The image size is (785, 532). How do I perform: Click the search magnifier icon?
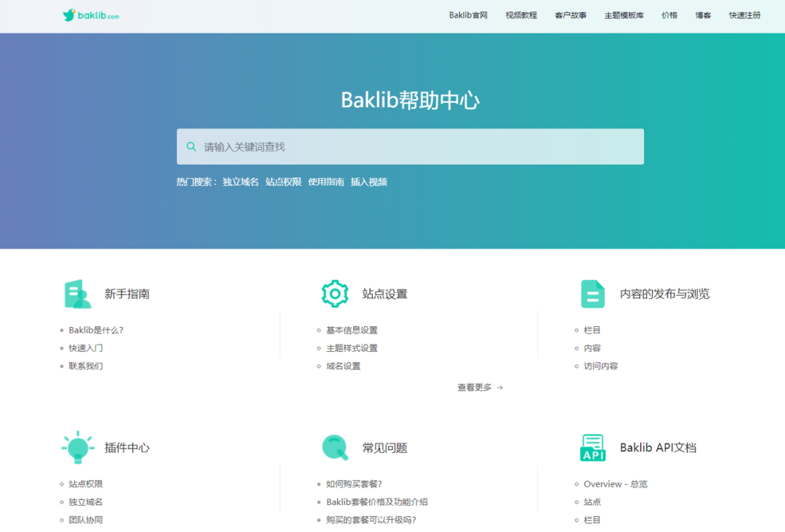coord(191,147)
